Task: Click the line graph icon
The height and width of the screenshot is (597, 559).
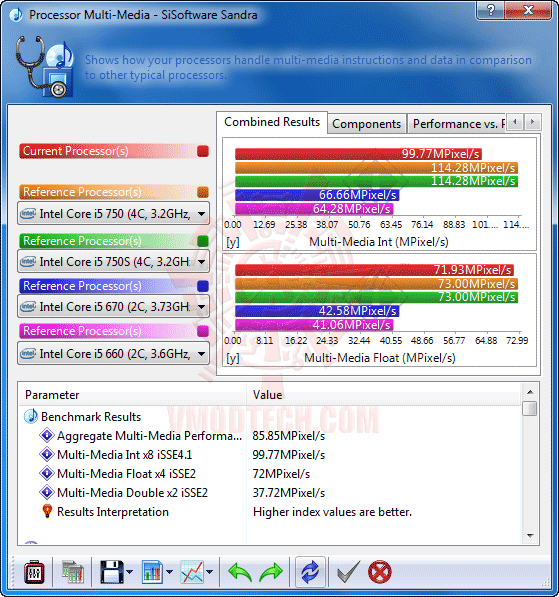Action: (192, 572)
